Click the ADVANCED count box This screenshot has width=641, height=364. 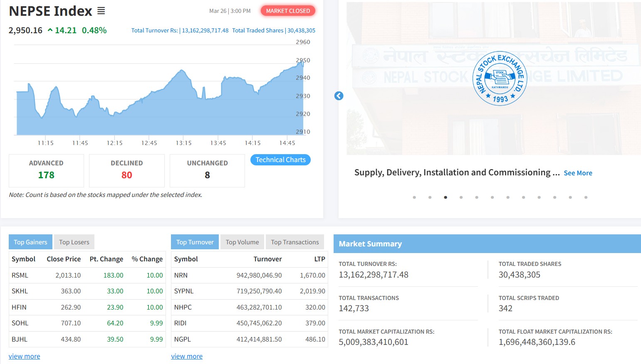[46, 170]
